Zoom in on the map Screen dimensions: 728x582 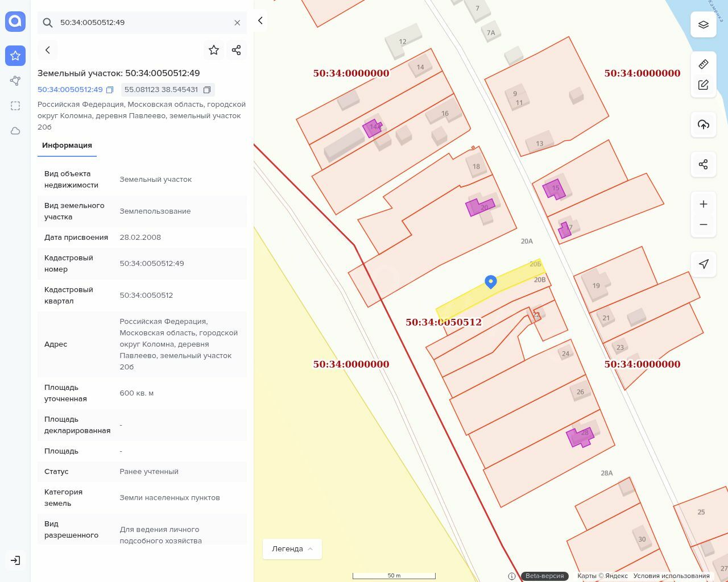[704, 204]
